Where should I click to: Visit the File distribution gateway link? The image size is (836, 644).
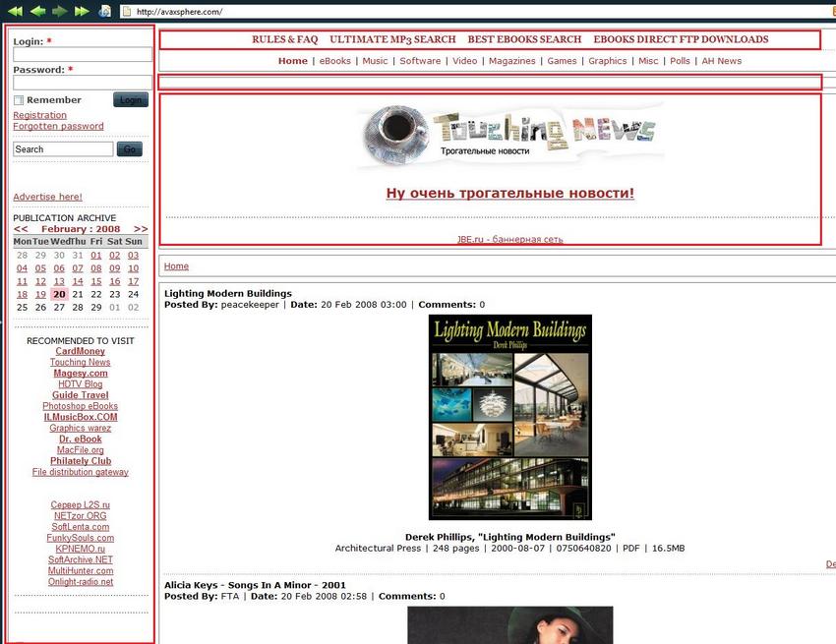tap(80, 472)
